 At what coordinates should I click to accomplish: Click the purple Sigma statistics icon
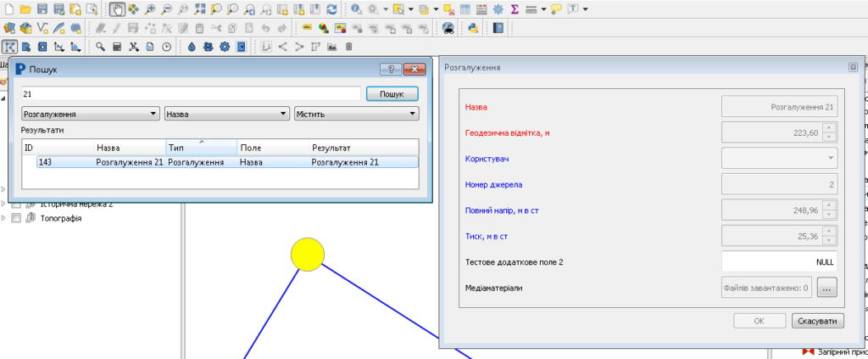pos(515,8)
